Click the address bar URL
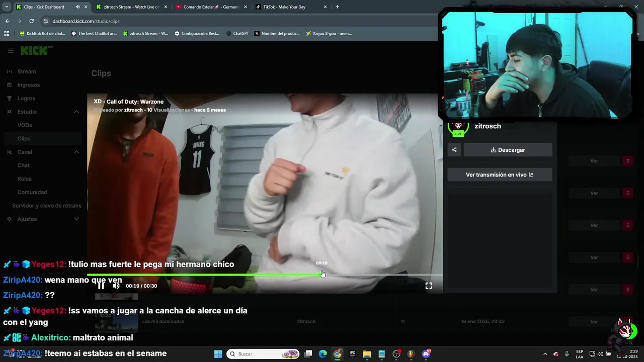Image resolution: width=644 pixels, height=362 pixels. 86,21
